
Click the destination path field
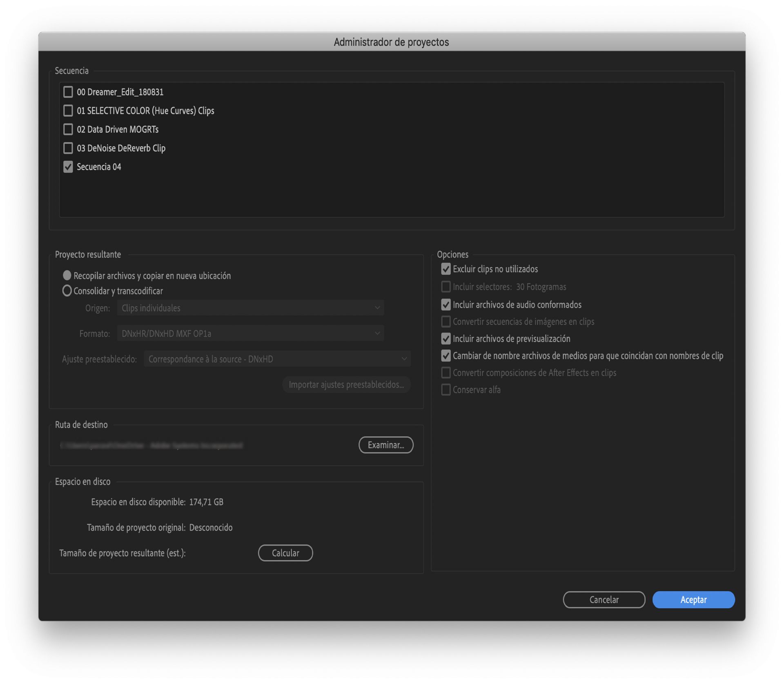click(x=152, y=445)
